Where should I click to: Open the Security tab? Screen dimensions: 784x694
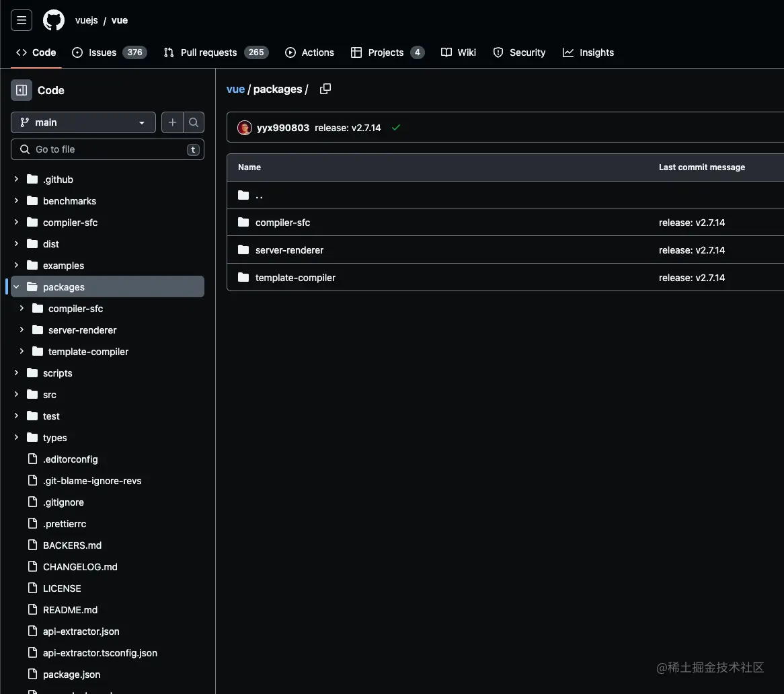pos(519,52)
